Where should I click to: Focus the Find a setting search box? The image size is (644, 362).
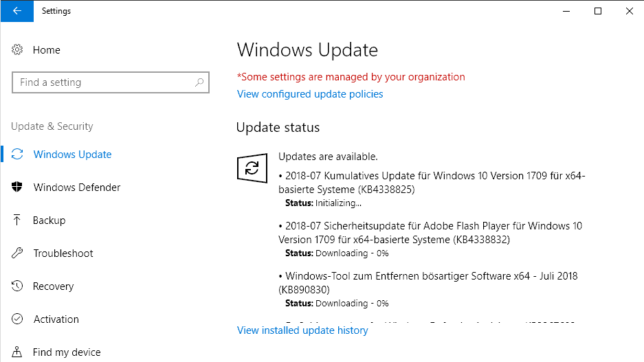point(111,82)
